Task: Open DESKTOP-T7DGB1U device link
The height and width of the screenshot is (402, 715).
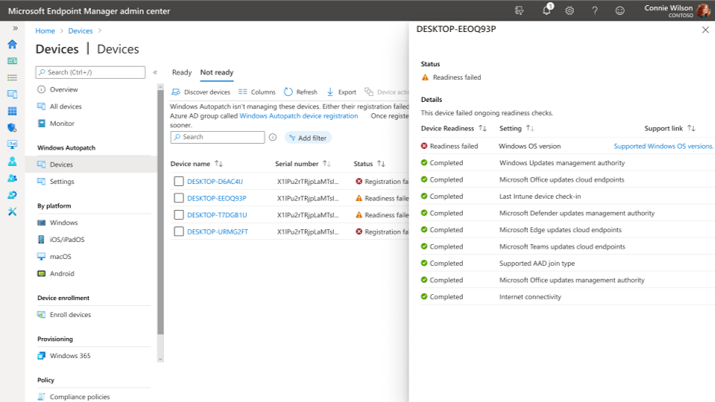Action: click(x=217, y=215)
